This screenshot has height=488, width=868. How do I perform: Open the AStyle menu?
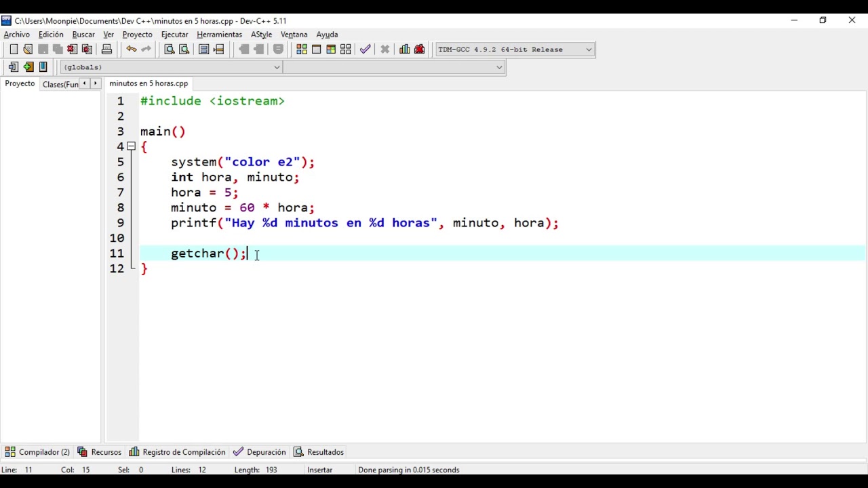(x=261, y=35)
